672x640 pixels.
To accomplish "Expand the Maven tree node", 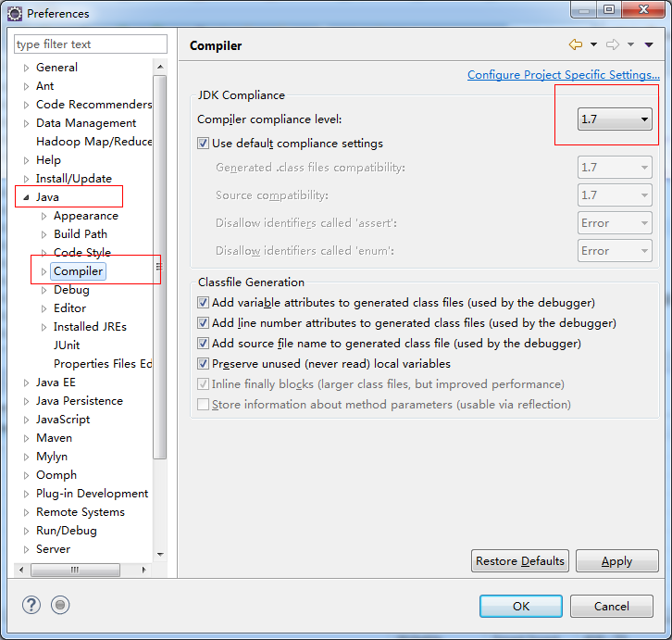I will pos(26,438).
